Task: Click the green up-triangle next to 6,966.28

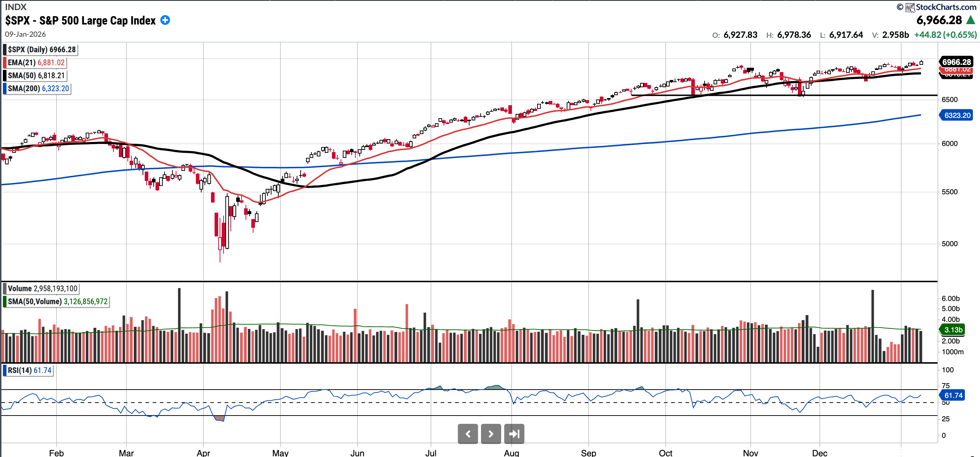Action: (x=971, y=20)
